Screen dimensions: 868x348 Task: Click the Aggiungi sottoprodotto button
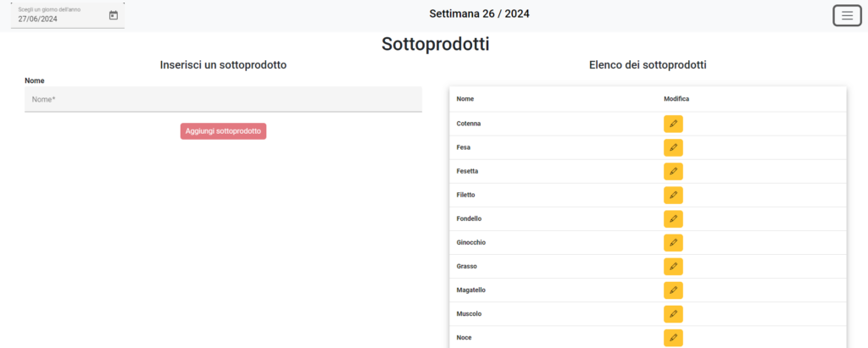[x=223, y=131]
